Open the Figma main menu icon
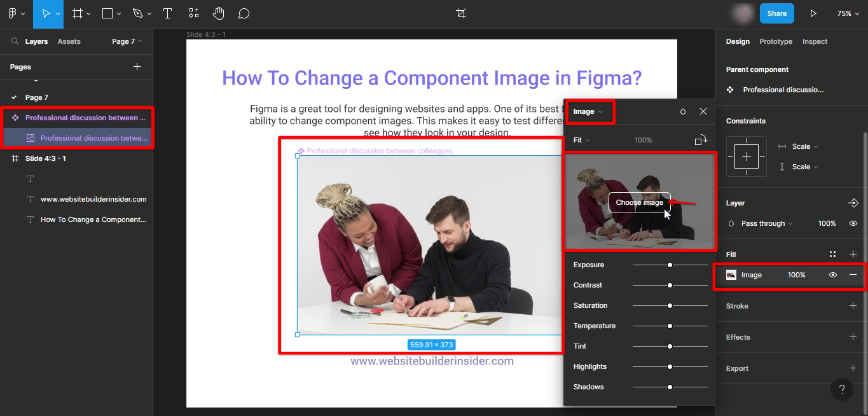Viewport: 868px width, 416px height. click(x=13, y=13)
